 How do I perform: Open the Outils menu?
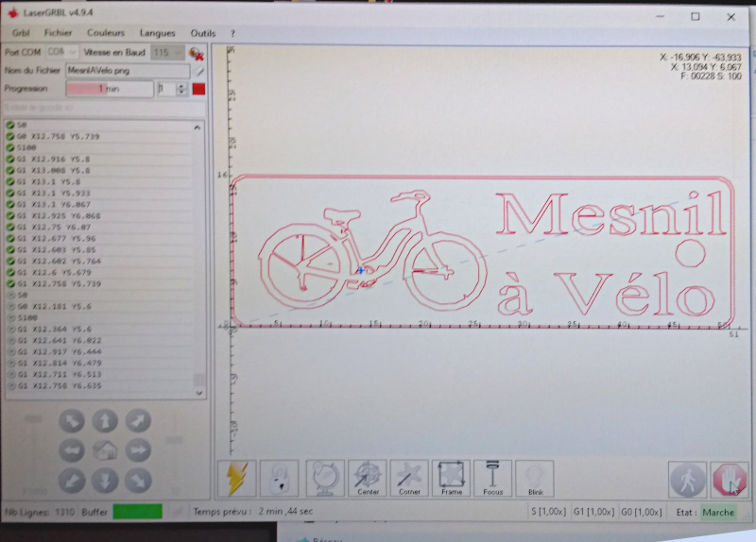[x=202, y=33]
